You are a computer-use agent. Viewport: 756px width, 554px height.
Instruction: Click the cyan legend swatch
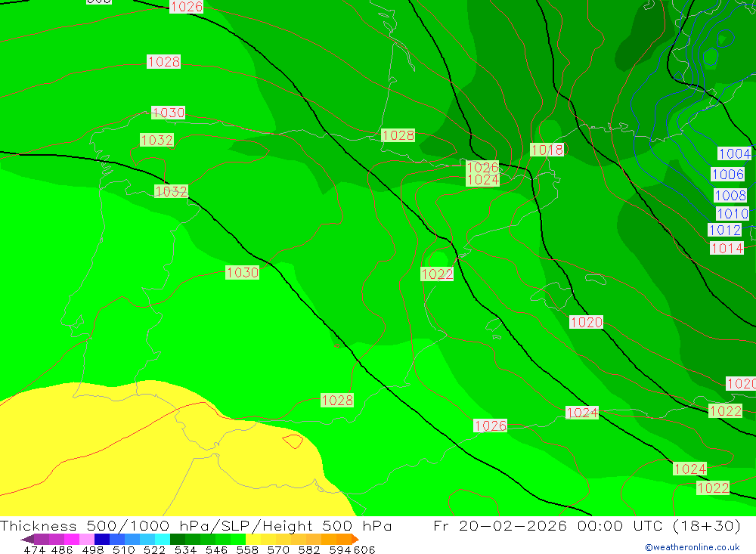click(x=163, y=539)
